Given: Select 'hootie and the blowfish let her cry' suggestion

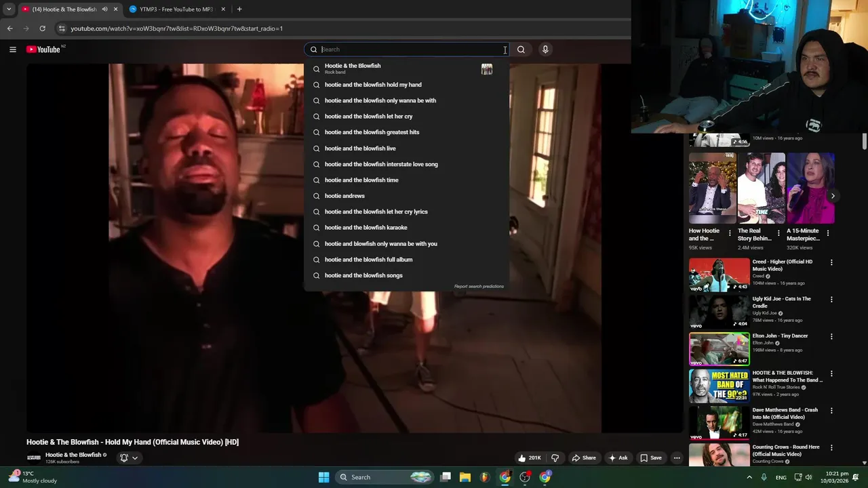Looking at the screenshot, I should coord(406,117).
